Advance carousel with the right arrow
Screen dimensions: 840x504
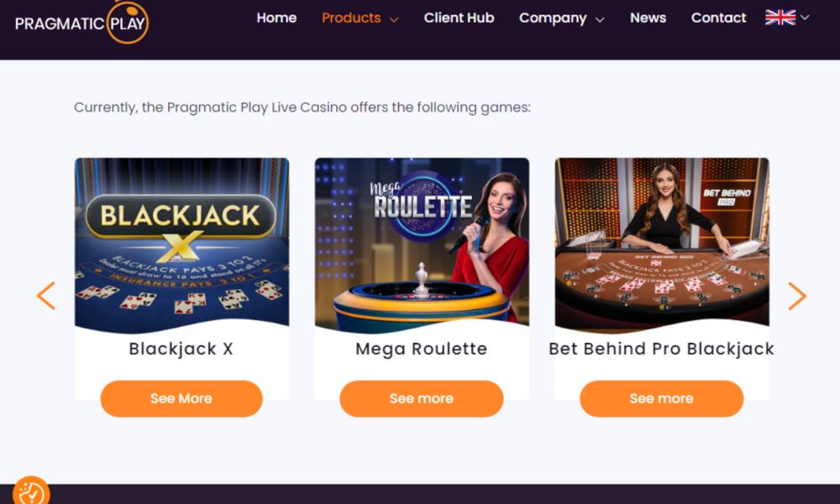(x=796, y=296)
